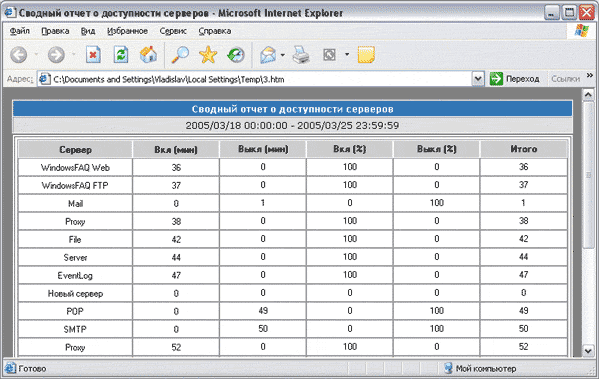Open Favorites with the star icon

[x=208, y=55]
